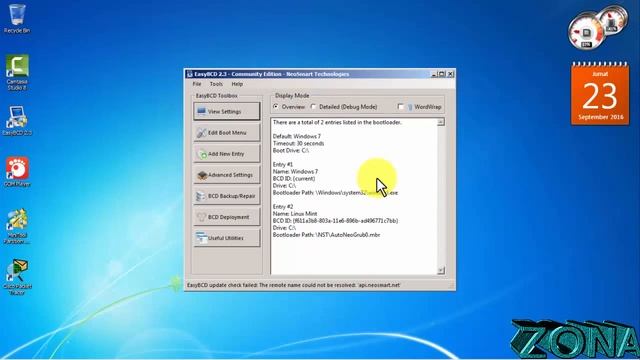Open BCD Backup/Repair section
This screenshot has height=360, width=640.
(227, 196)
